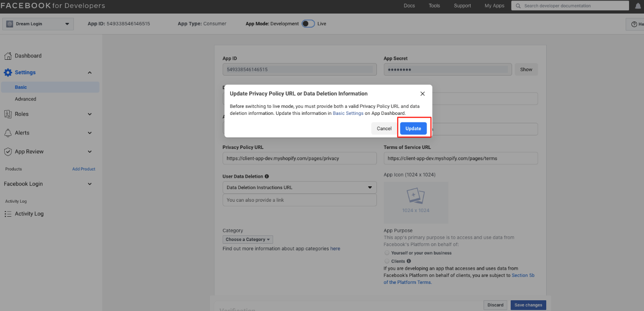The height and width of the screenshot is (311, 644).
Task: Open My Apps in top navigation
Action: coord(494,6)
